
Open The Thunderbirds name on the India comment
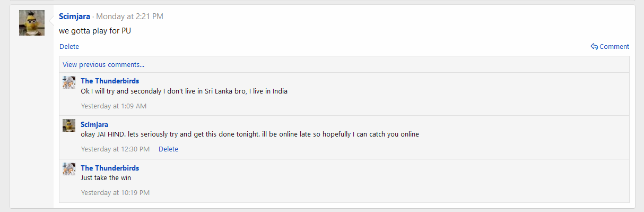(x=110, y=81)
